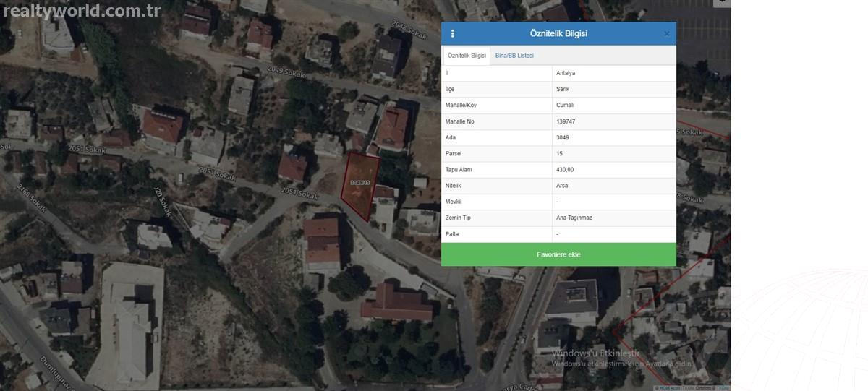The height and width of the screenshot is (391, 868).
Task: Switch to the Öznitelik Bilgisi tab
Action: [467, 56]
